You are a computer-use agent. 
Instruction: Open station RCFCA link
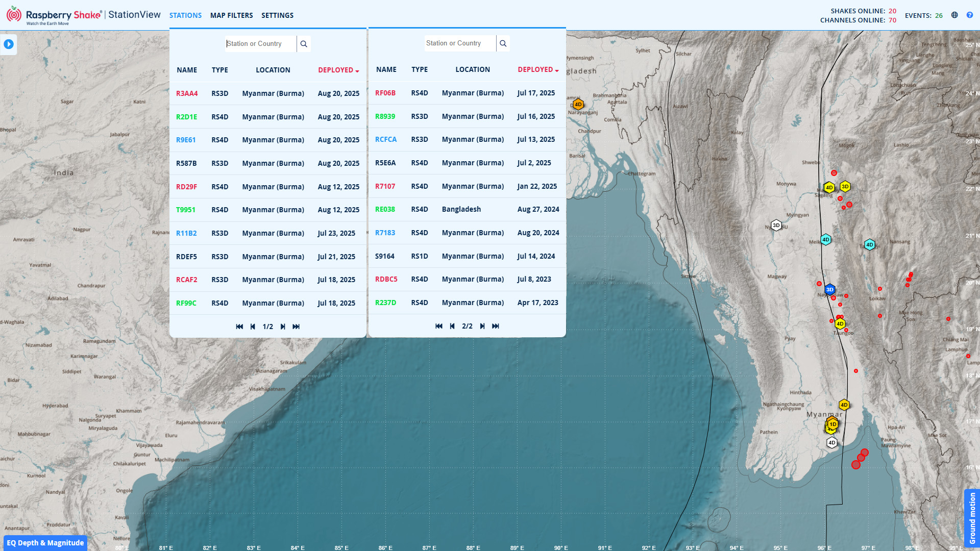coord(386,140)
